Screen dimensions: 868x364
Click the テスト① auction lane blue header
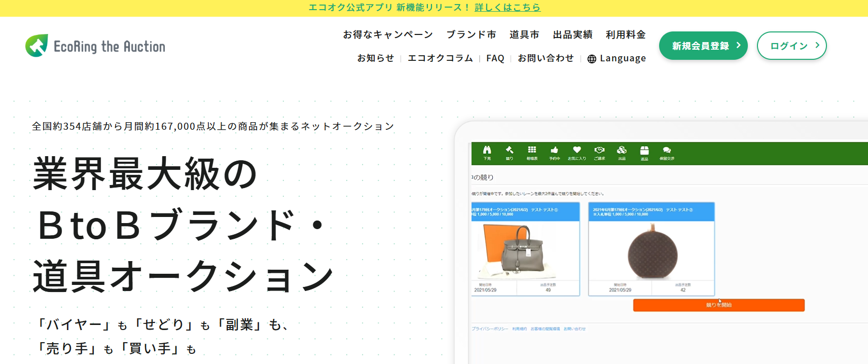525,212
